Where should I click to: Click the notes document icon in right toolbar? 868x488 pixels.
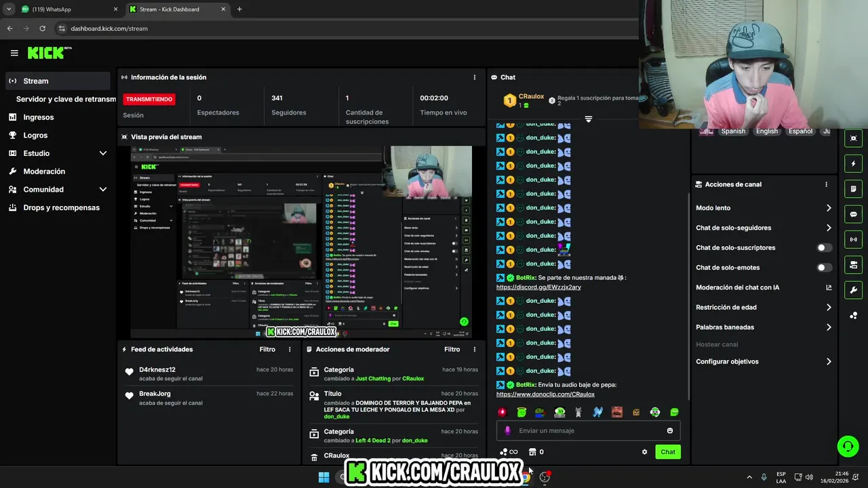click(x=853, y=188)
